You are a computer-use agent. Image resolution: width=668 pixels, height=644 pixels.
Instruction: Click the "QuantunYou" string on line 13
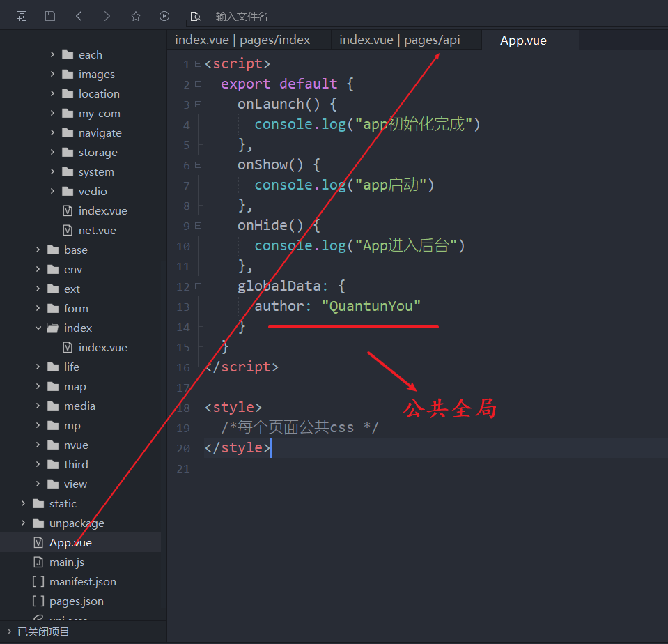coord(371,306)
